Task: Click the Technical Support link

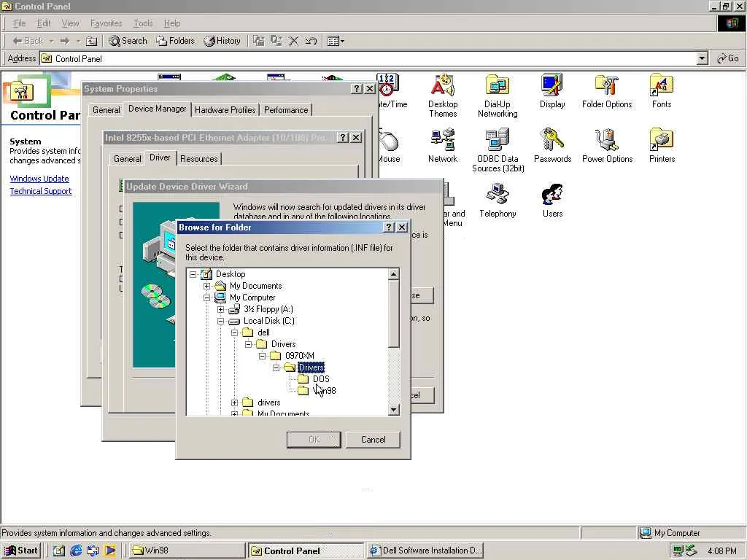Action: (41, 191)
